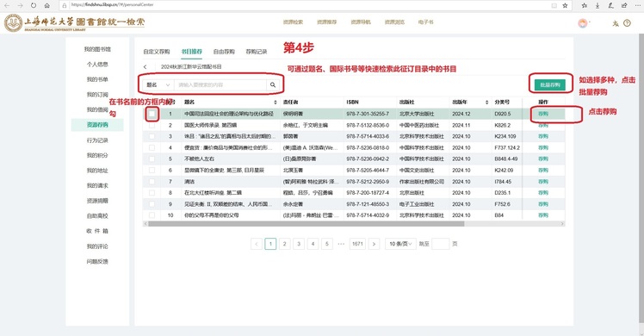Viewport: 644px width, 336px height.
Task: Open 资源导航 in top navigation
Action: click(361, 22)
